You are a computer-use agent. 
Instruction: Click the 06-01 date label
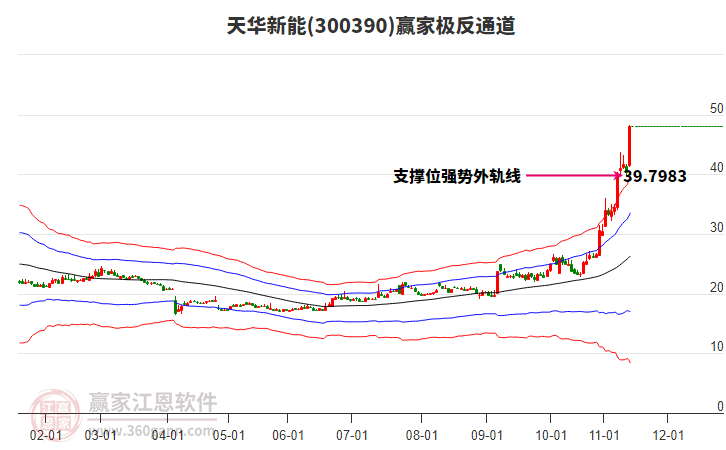288,435
